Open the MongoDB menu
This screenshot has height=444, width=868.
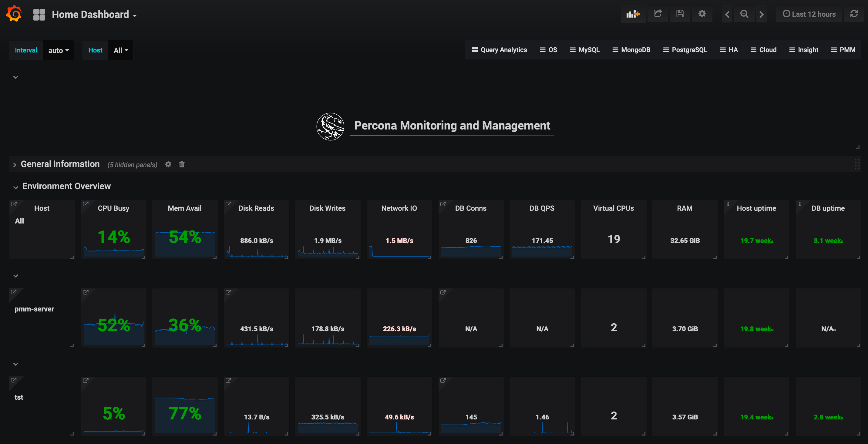[631, 50]
